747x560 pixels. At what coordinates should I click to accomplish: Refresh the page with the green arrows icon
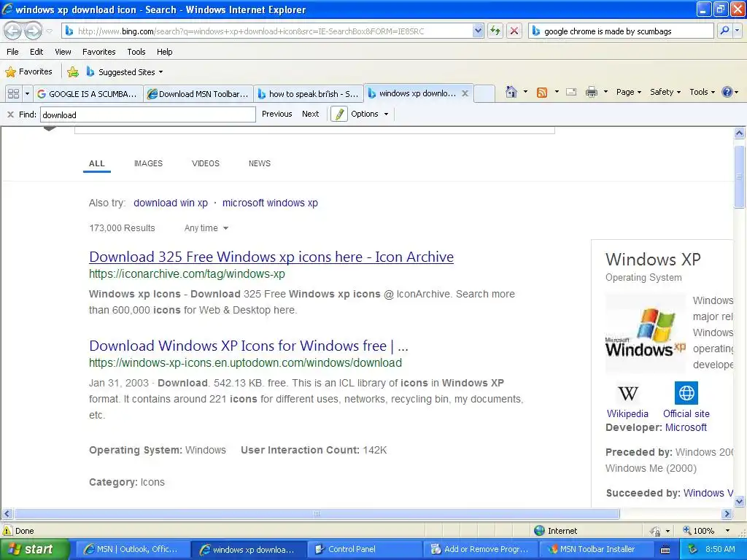495,31
